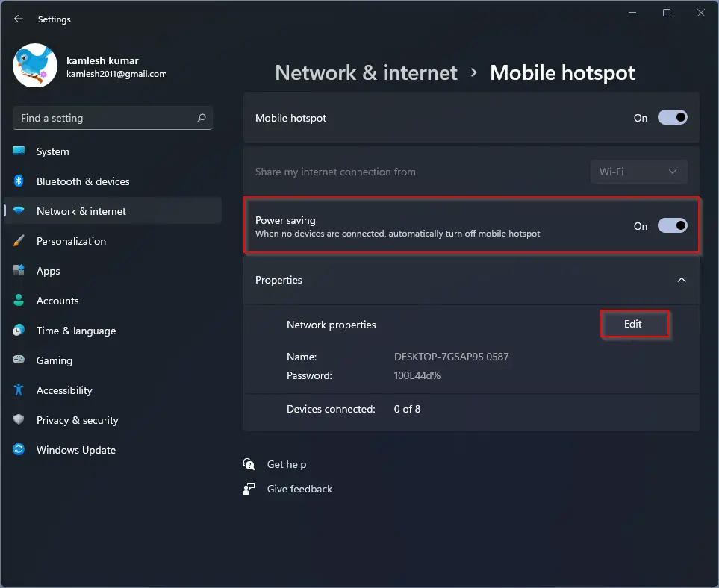Edit the hotspot network properties

coord(634,325)
